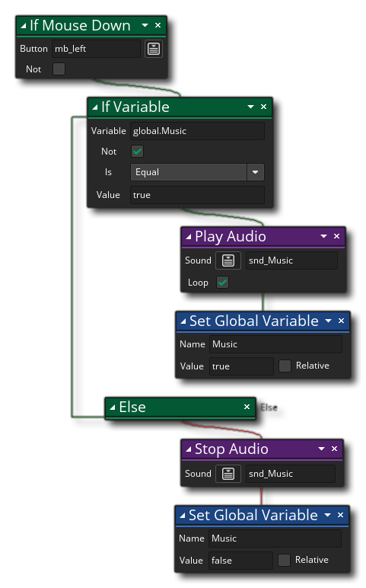Image resolution: width=366 pixels, height=588 pixels.
Task: Open If Mouse Down options dropdown arrow
Action: pyautogui.click(x=145, y=25)
